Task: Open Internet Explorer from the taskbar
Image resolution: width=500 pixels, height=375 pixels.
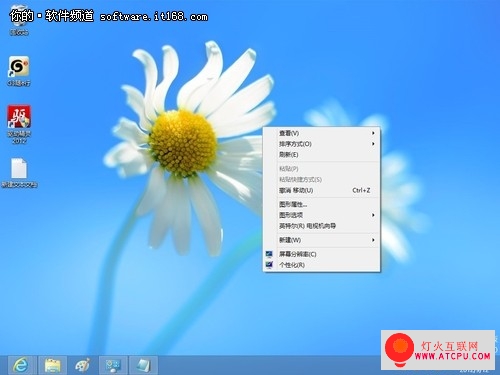Action: point(21,365)
